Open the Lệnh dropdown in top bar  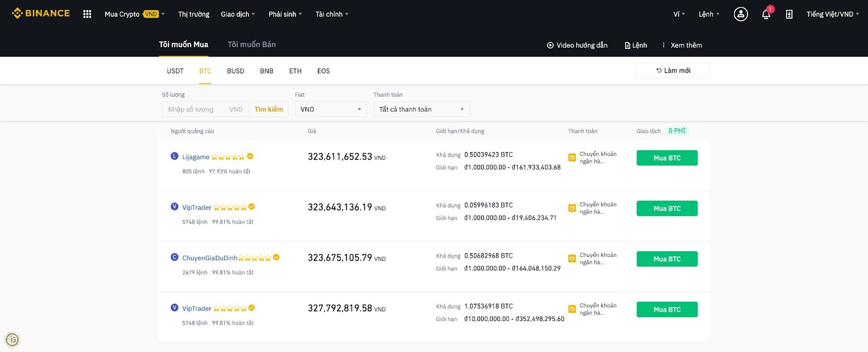[x=709, y=14]
